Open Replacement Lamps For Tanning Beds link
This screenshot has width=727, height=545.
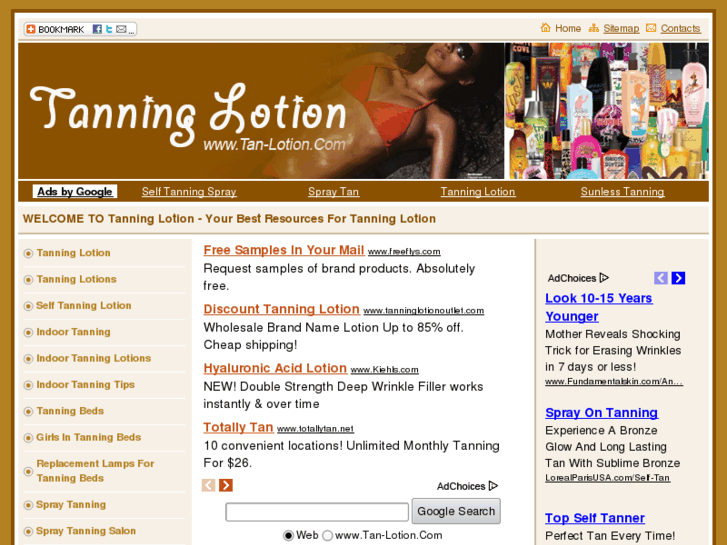pos(96,471)
